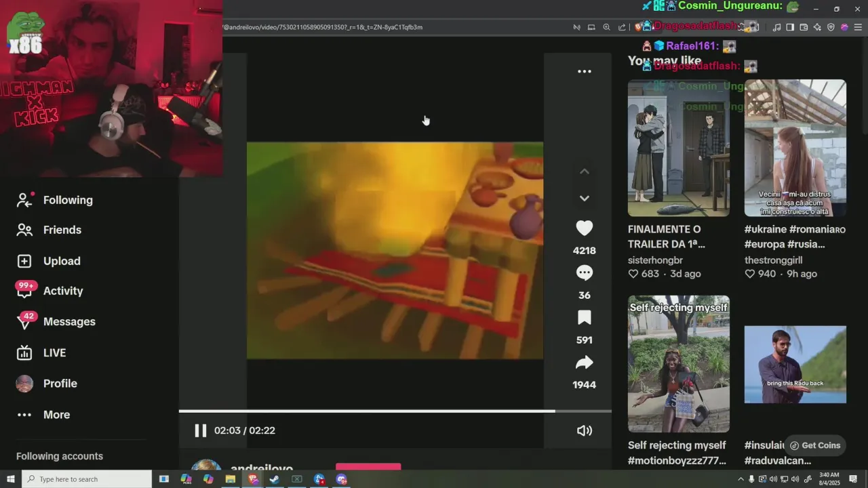
Task: Pause the playing video
Action: click(200, 430)
